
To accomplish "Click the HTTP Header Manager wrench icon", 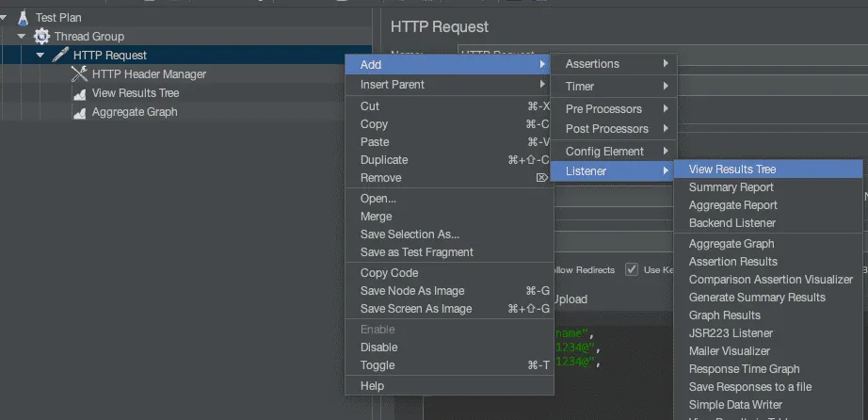I will 79,74.
